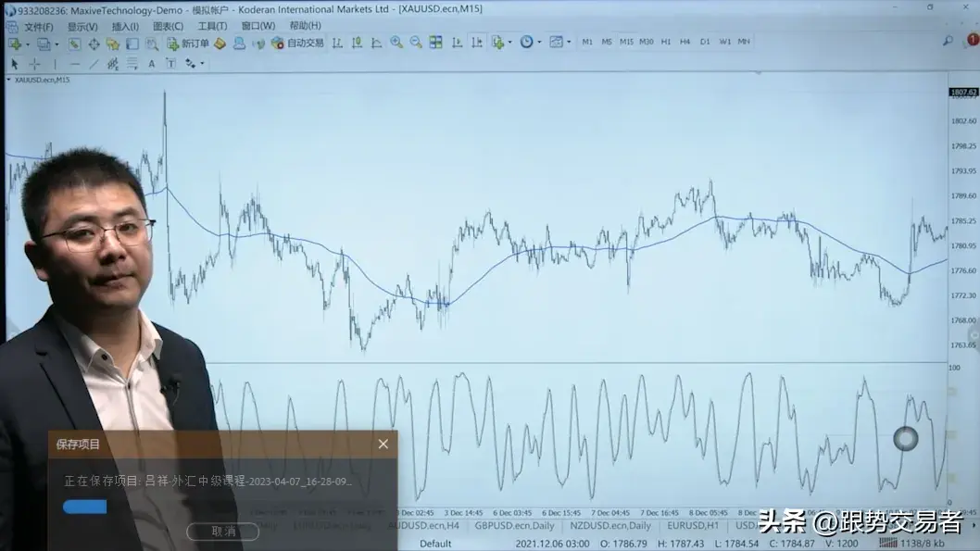Switch the chart to line chart
The image size is (980, 551).
pyautogui.click(x=377, y=43)
